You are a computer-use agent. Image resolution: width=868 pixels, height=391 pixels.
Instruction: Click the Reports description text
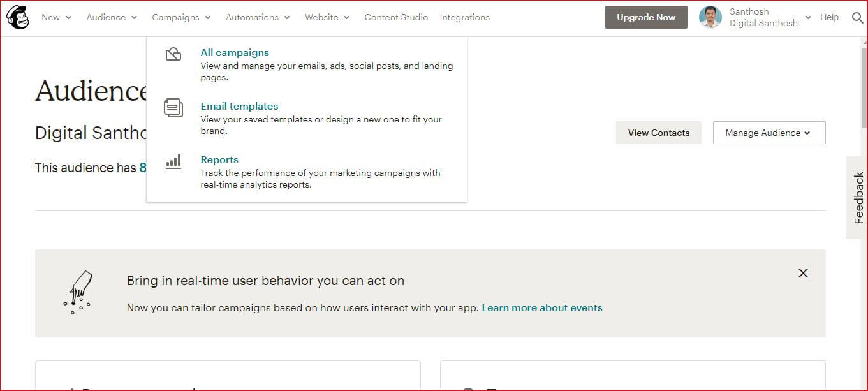pyautogui.click(x=320, y=179)
